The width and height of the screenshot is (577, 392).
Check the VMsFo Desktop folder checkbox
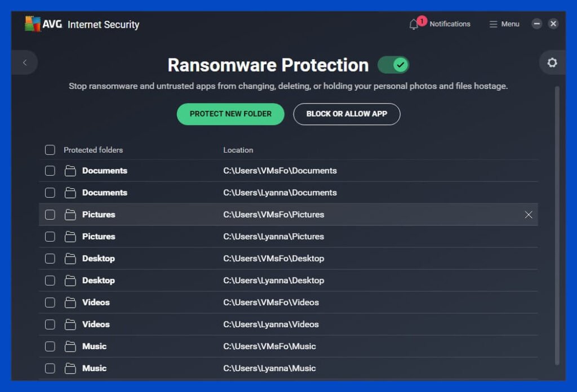pyautogui.click(x=50, y=259)
